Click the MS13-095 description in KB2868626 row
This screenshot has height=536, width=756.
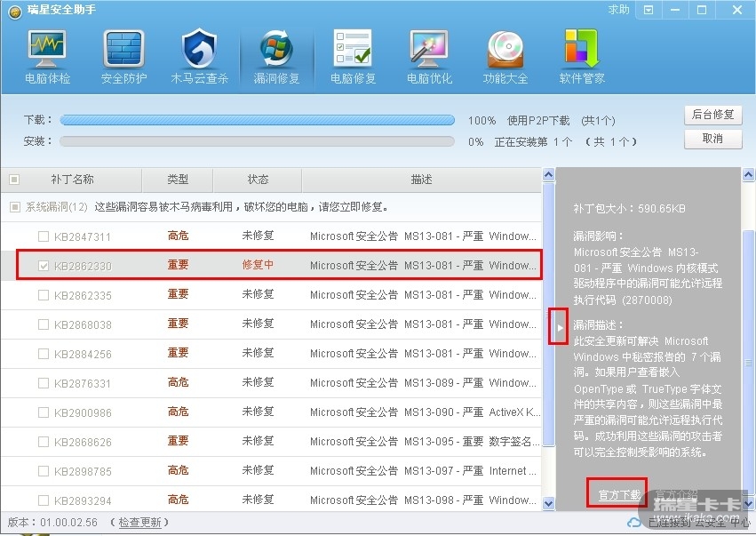pos(425,442)
